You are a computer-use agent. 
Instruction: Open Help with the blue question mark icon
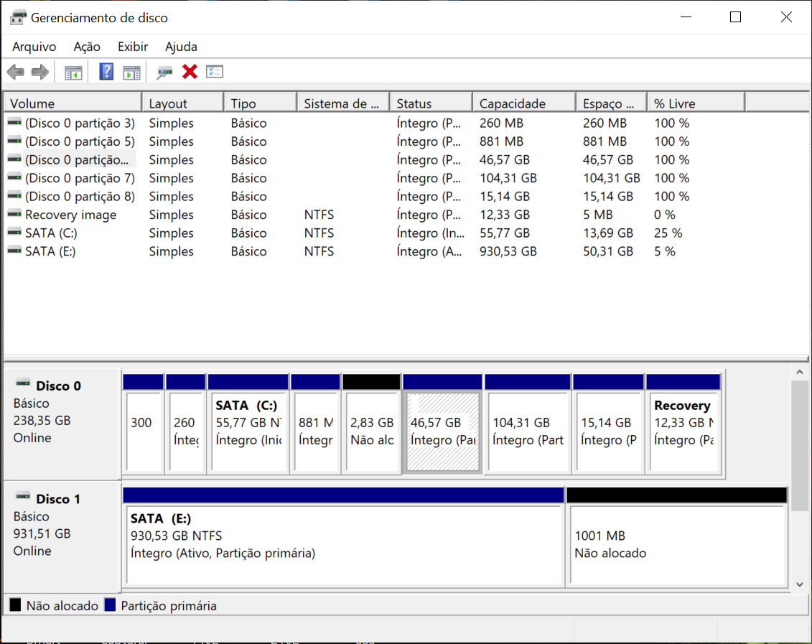click(106, 72)
